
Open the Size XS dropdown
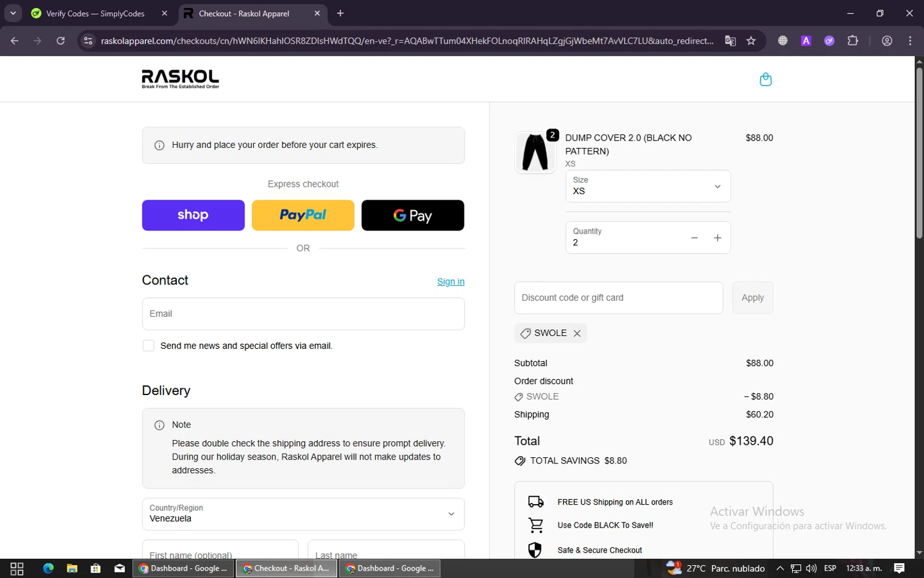point(648,186)
